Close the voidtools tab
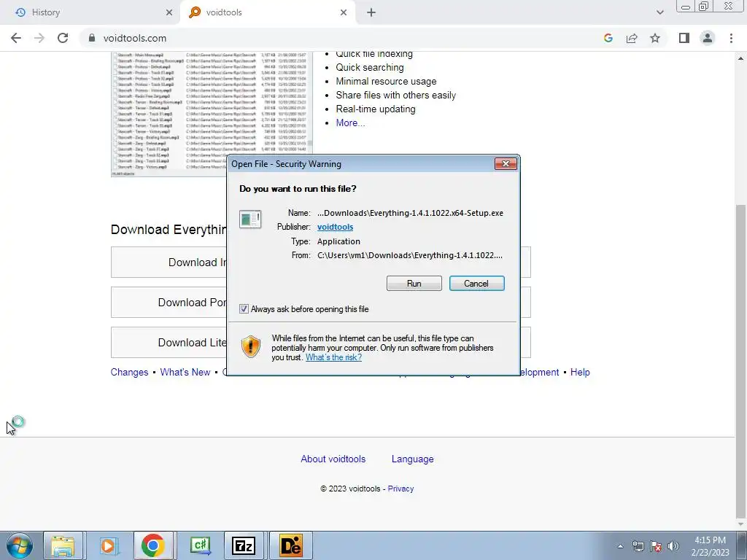The height and width of the screenshot is (560, 747). click(344, 12)
